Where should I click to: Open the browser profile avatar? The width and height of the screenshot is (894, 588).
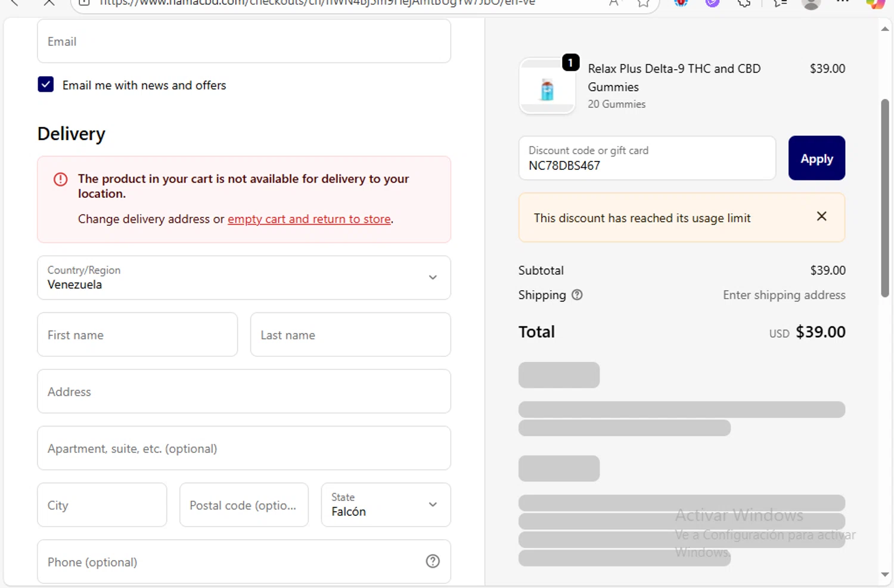coord(811,4)
